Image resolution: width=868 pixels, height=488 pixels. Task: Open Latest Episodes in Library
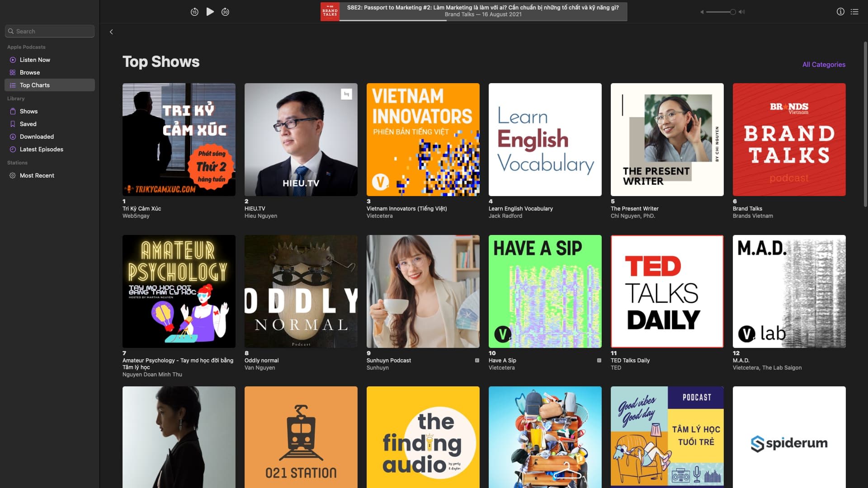[x=41, y=149]
